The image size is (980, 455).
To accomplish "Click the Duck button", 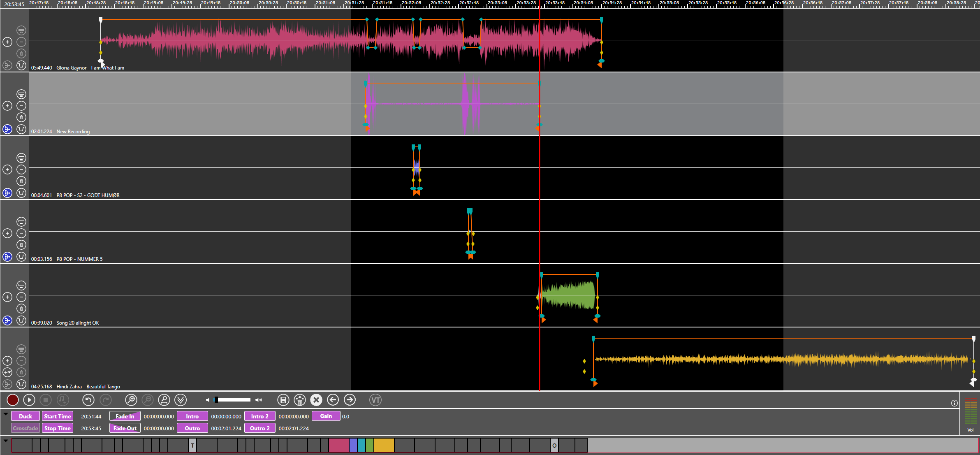I will coord(25,416).
